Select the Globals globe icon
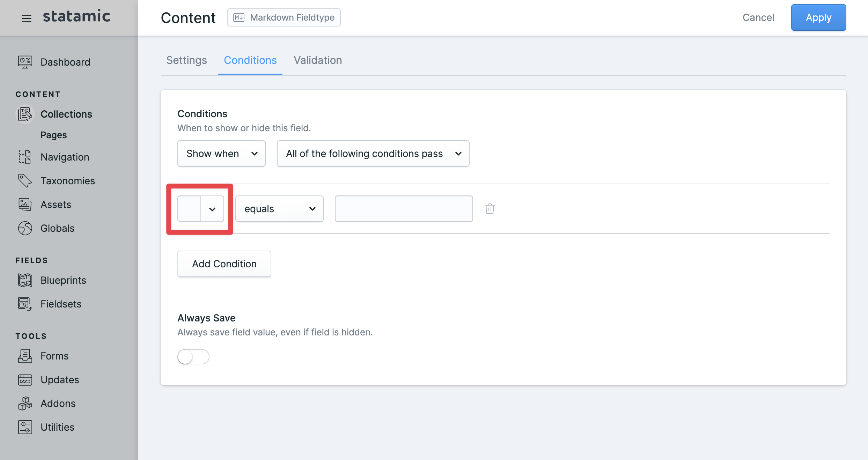Image resolution: width=868 pixels, height=460 pixels. [x=24, y=228]
